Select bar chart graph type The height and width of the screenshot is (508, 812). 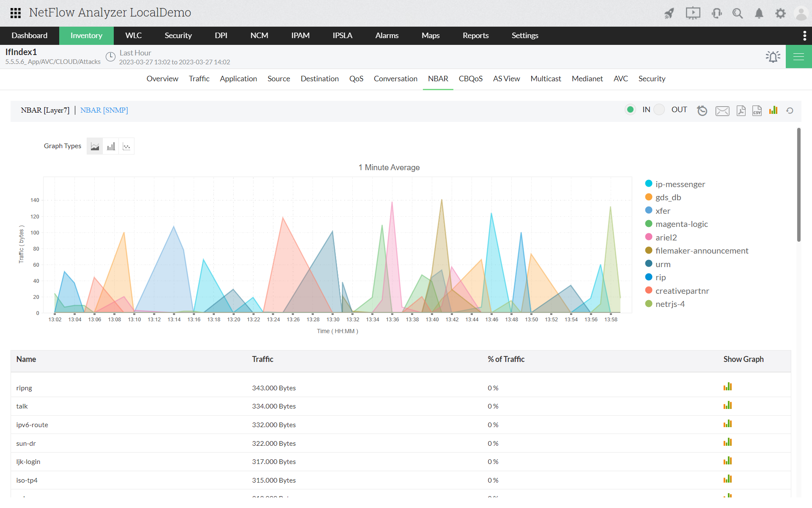(111, 146)
